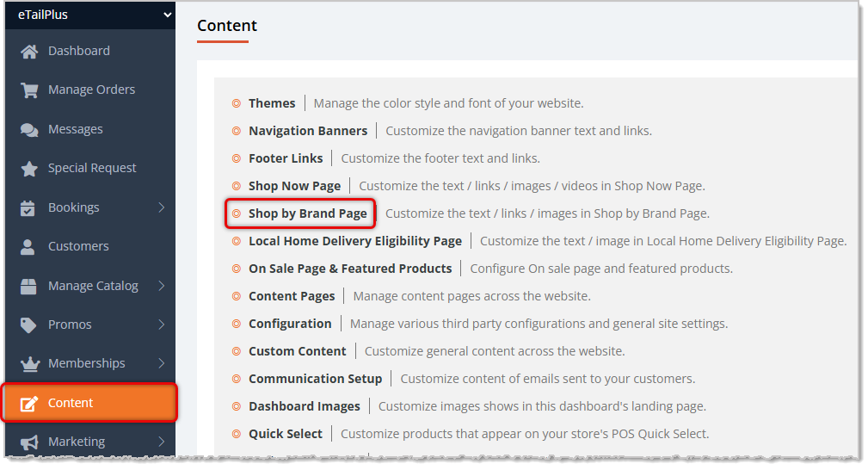This screenshot has width=868, height=470.
Task: Click the Manage Orders cart icon
Action: pos(29,90)
